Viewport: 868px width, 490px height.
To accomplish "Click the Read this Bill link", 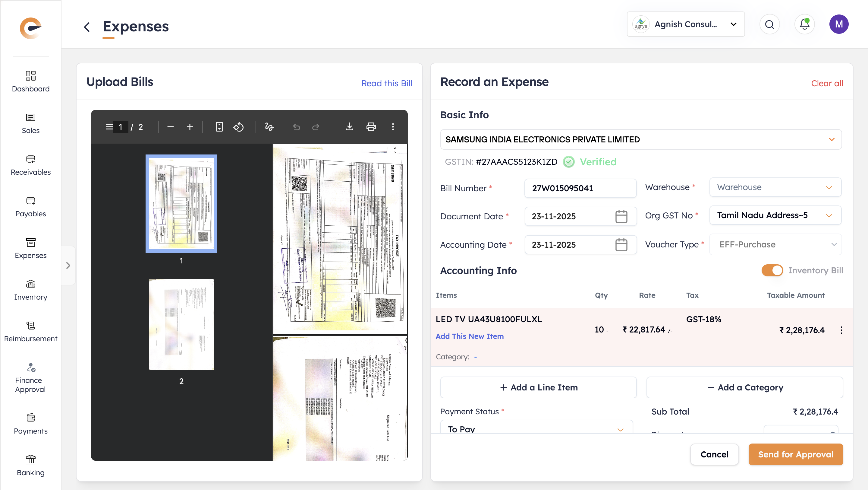I will 386,83.
